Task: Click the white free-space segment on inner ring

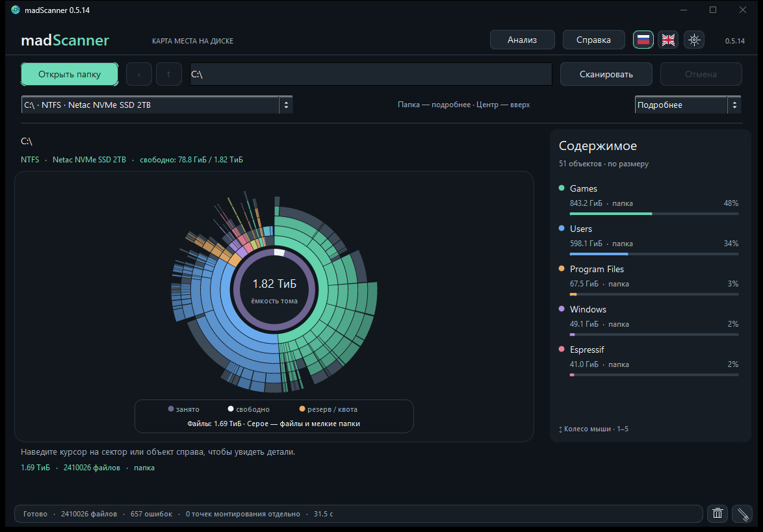Action: (279, 252)
